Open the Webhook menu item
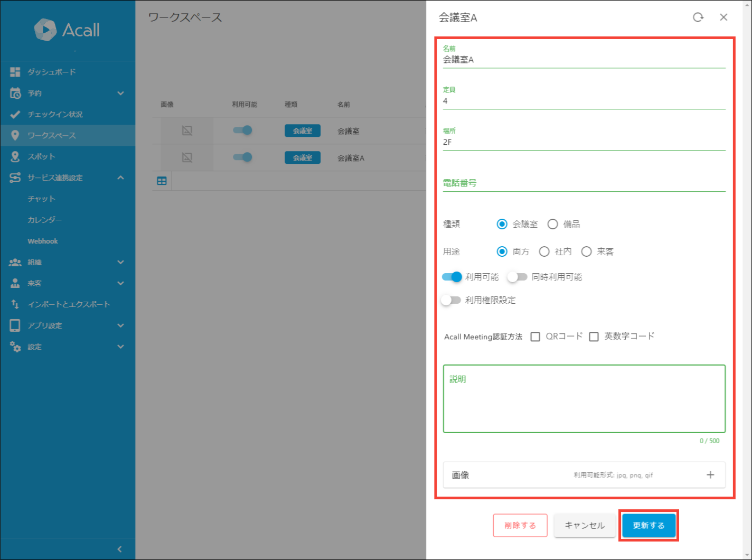752x560 pixels. click(x=43, y=241)
